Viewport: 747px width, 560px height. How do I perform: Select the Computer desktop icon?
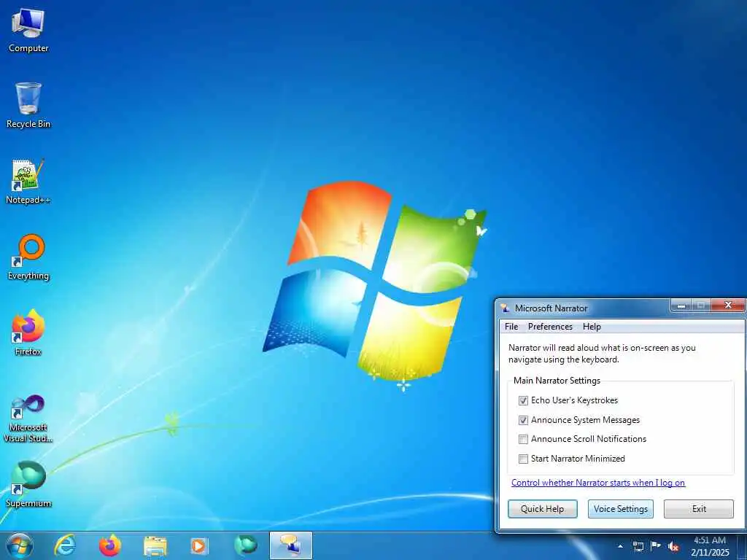(x=28, y=31)
